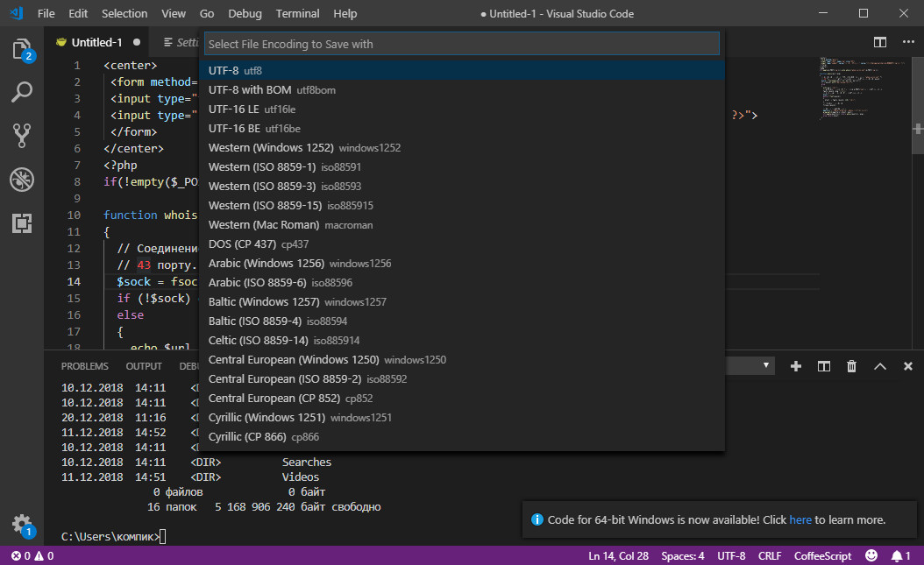Viewport: 924px width, 565px height.
Task: Click the VS Code logo icon
Action: 17,13
